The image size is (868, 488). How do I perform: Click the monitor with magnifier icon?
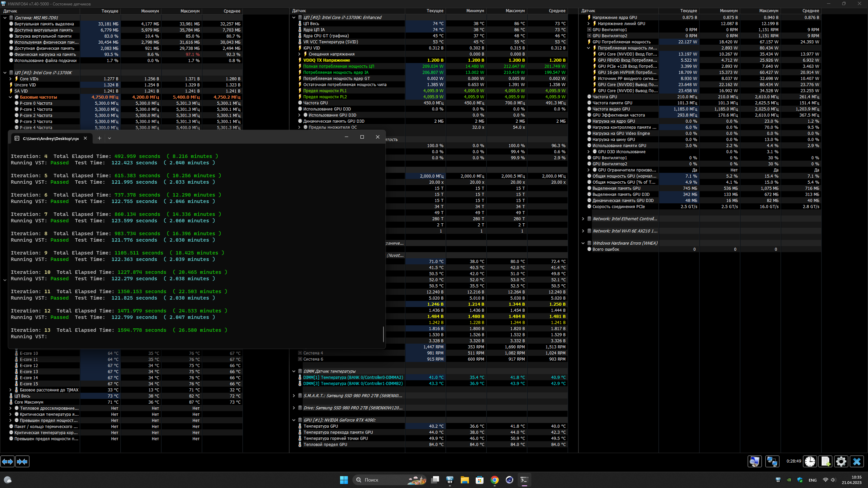click(755, 461)
